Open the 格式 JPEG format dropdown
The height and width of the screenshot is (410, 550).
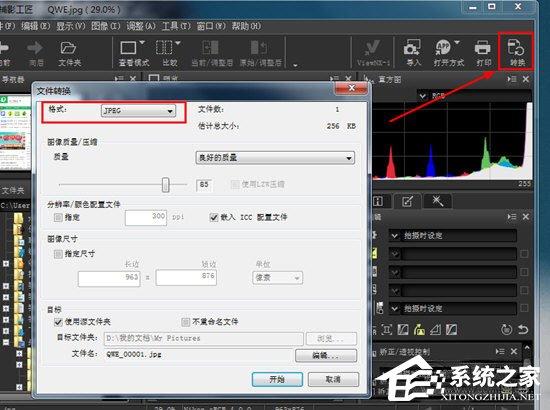[x=138, y=111]
